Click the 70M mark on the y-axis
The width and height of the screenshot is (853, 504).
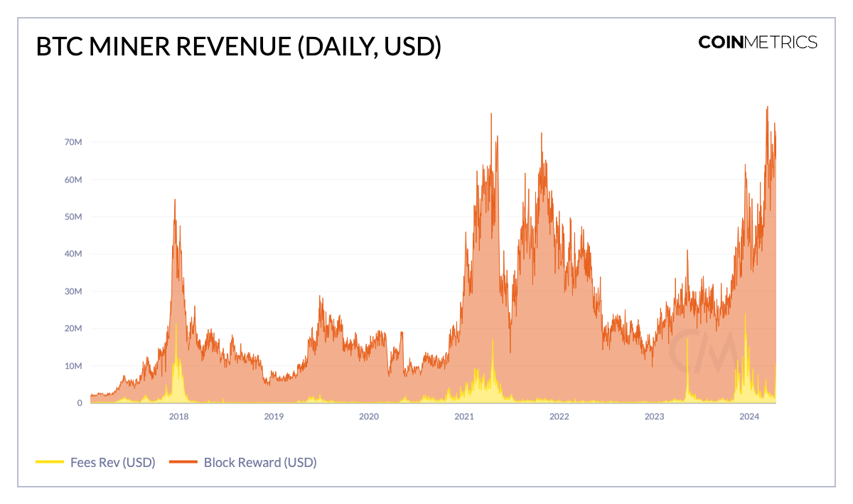pyautogui.click(x=72, y=142)
